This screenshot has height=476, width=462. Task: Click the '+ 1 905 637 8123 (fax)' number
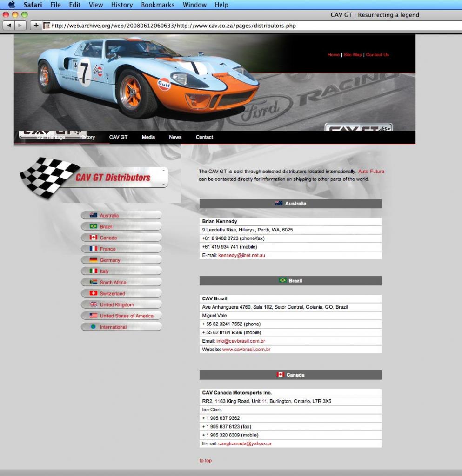[x=227, y=427]
